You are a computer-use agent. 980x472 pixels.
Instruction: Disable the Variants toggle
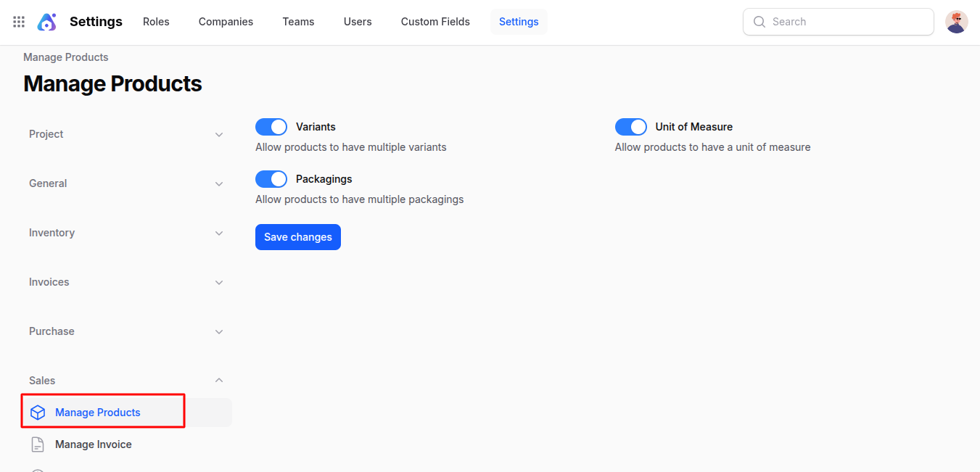click(x=271, y=126)
